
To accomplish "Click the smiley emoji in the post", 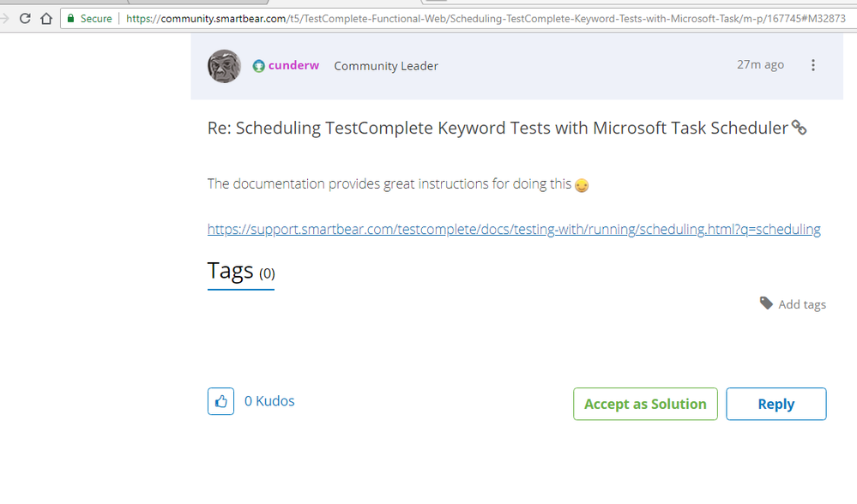I will [x=582, y=184].
